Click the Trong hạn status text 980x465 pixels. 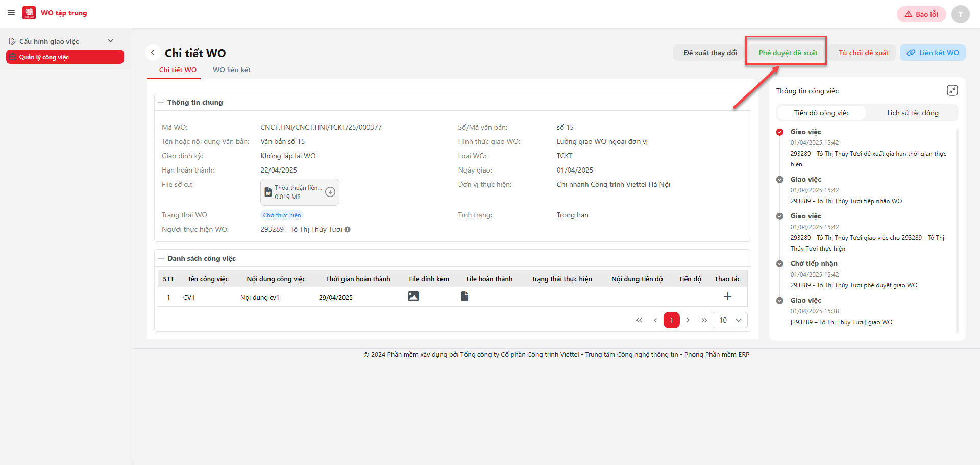tap(573, 215)
